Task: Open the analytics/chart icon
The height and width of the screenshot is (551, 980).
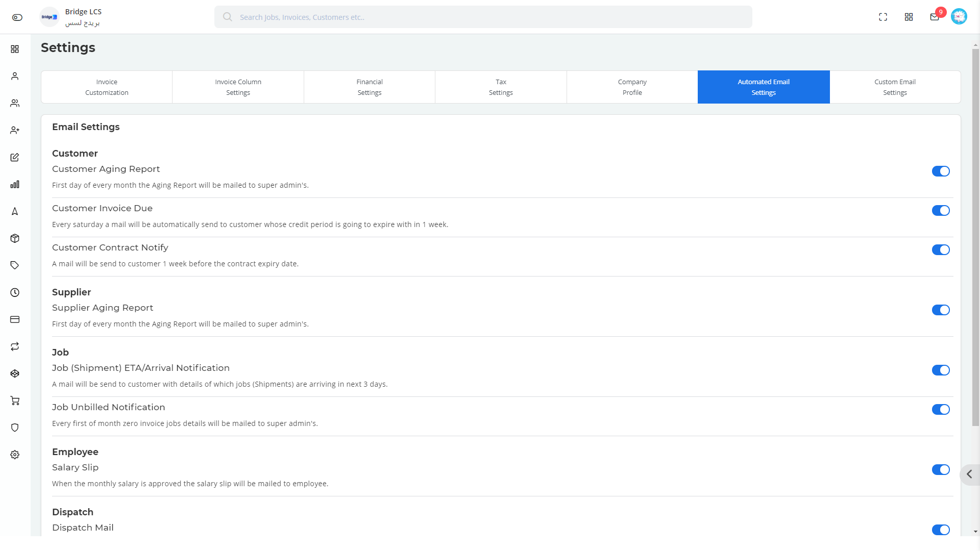Action: coord(15,184)
